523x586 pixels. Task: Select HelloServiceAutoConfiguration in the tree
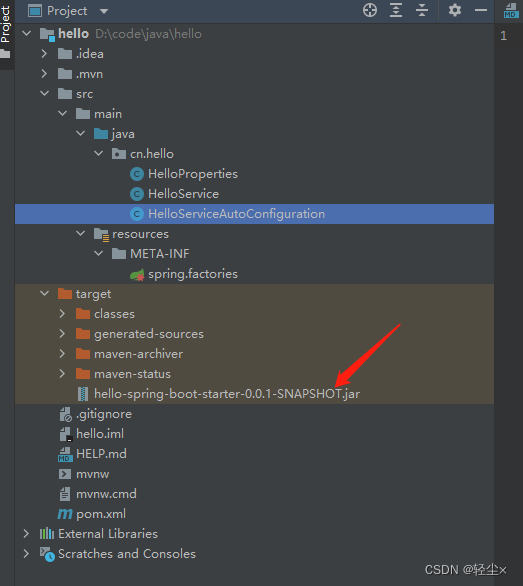(254, 214)
